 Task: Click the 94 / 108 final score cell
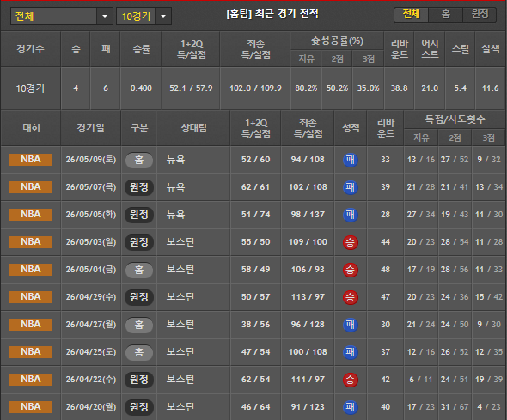pyautogui.click(x=308, y=160)
